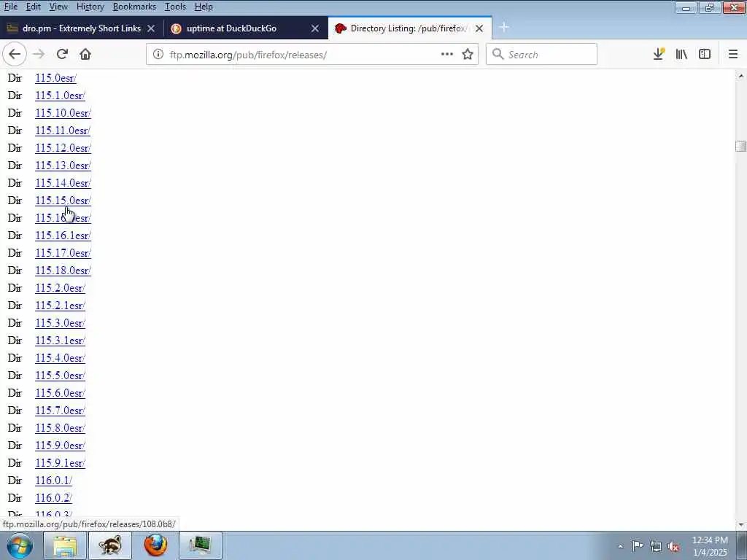Open the downloads arrow icon
Viewport: 747px width, 560px height.
[x=659, y=54]
